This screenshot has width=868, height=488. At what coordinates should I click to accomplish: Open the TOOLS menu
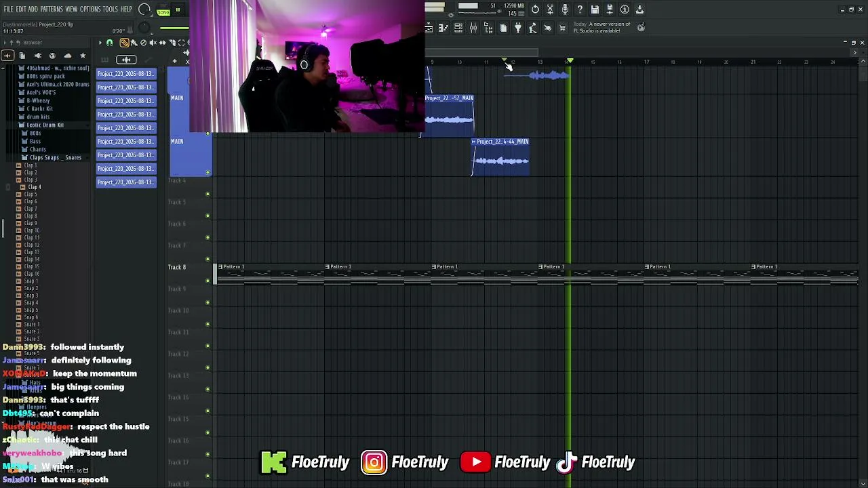110,9
